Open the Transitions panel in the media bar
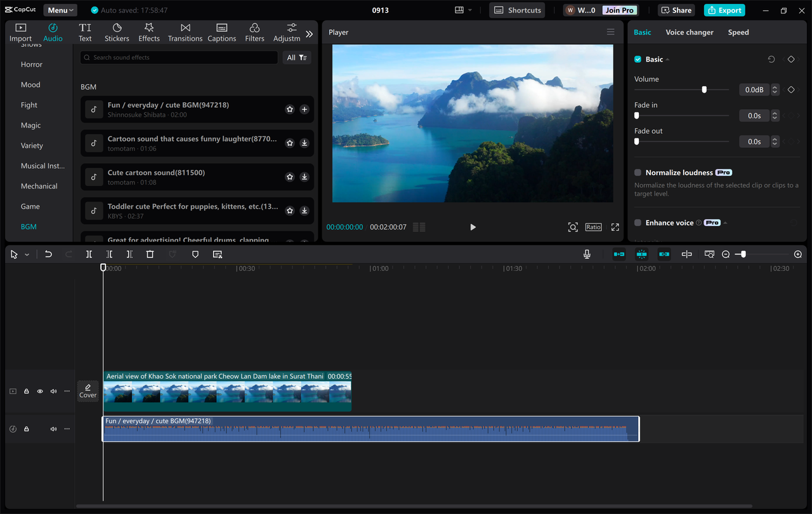Screen dimensions: 812x514 (185, 32)
